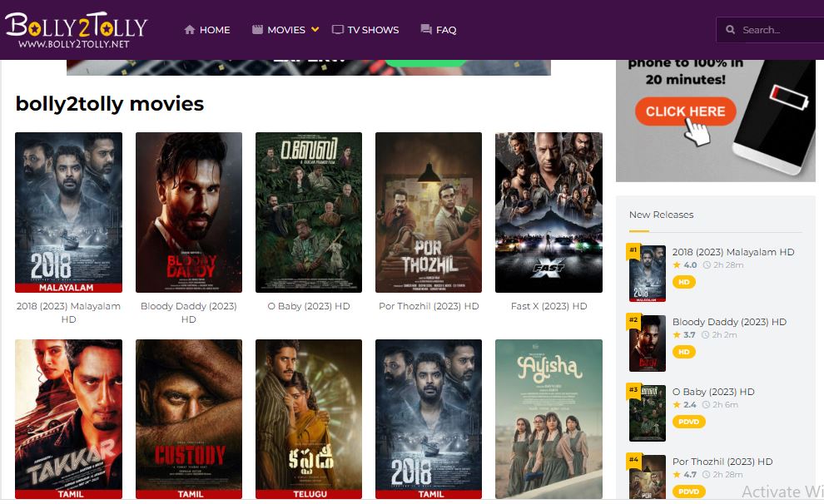Viewport: 824px width, 504px height.
Task: Open the O Baby poster in grid
Action: [x=309, y=212]
